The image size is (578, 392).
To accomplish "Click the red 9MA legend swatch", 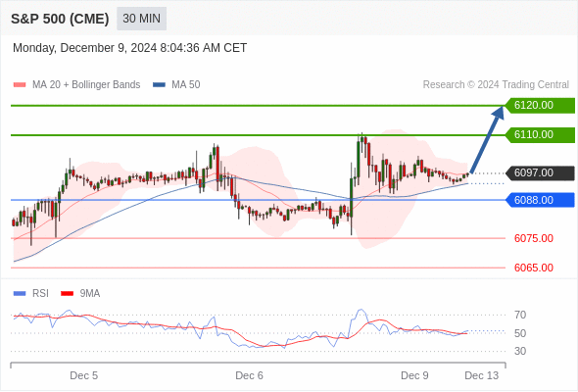I will point(67,294).
